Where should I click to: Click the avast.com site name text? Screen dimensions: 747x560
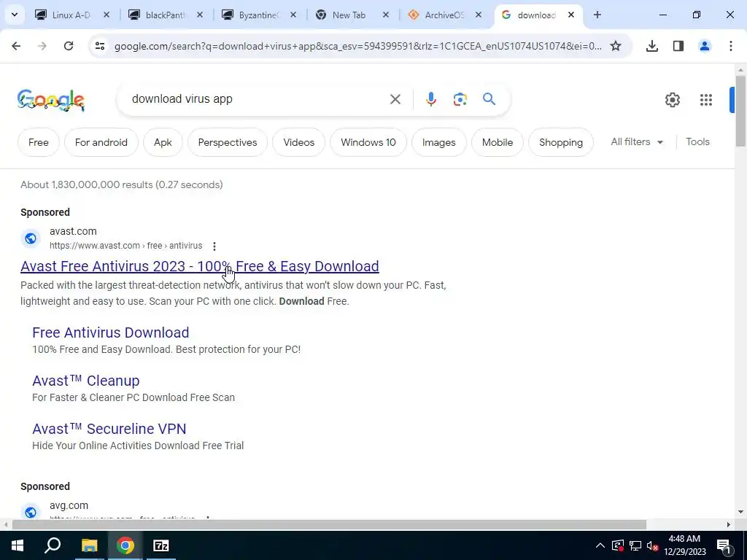(x=73, y=231)
